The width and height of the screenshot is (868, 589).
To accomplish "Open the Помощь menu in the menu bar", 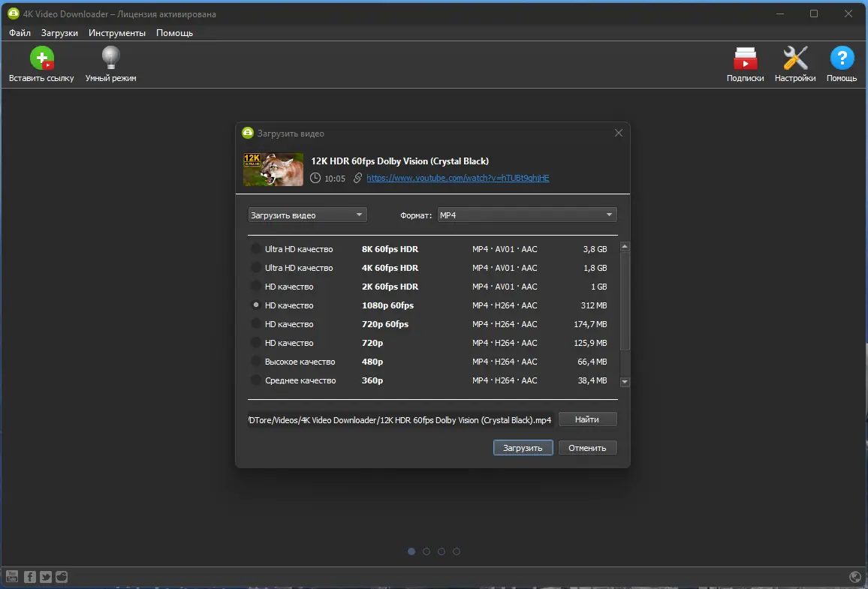I will tap(174, 33).
